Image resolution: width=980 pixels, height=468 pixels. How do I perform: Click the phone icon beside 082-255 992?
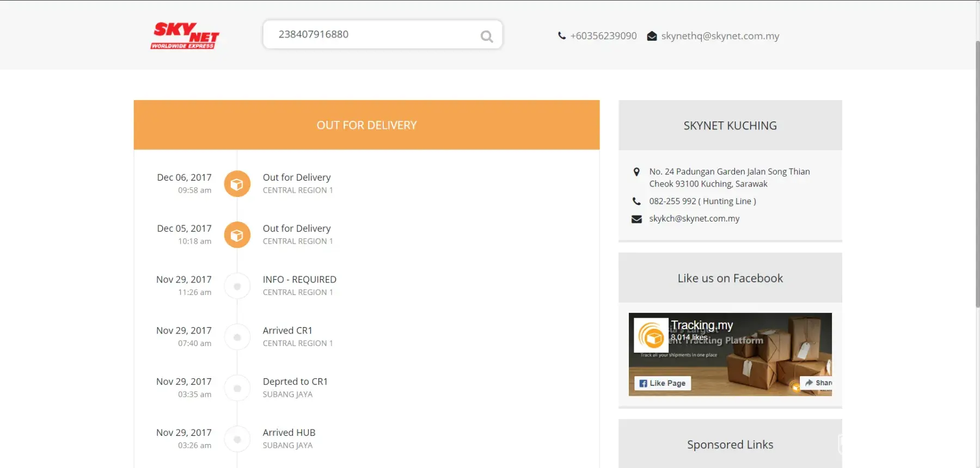pyautogui.click(x=636, y=201)
